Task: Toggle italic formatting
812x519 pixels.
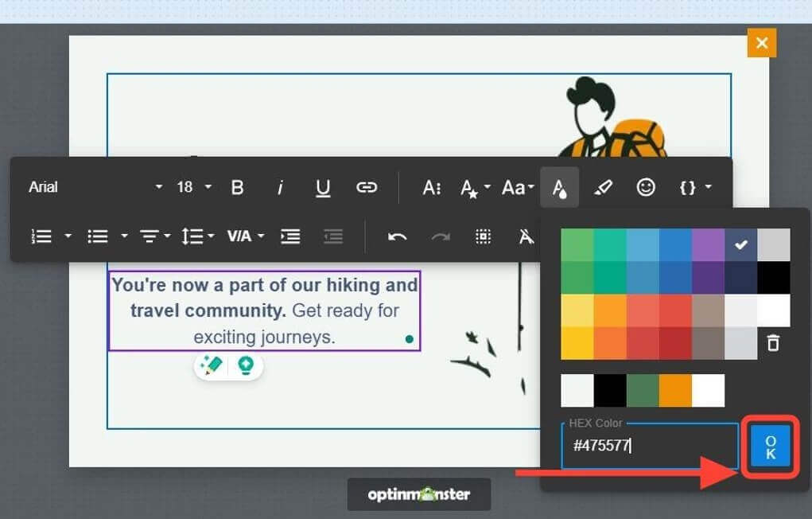Action: 280,187
